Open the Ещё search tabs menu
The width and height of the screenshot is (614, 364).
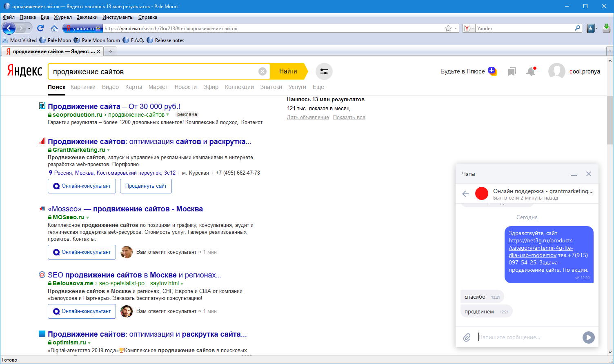[318, 87]
